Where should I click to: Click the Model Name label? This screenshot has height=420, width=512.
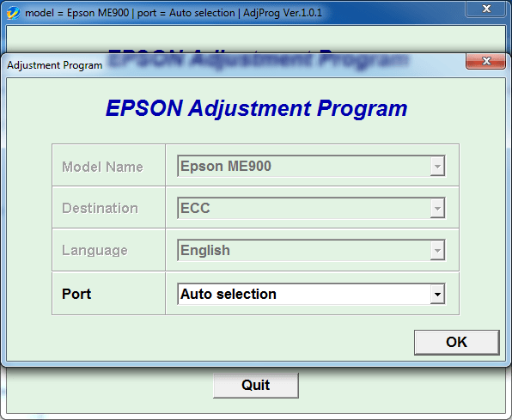point(102,167)
